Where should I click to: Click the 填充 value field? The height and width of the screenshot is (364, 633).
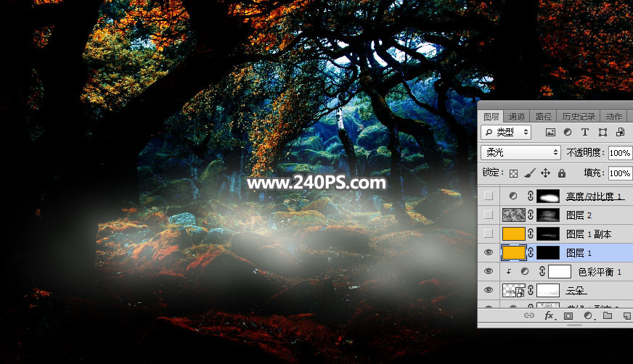(620, 173)
